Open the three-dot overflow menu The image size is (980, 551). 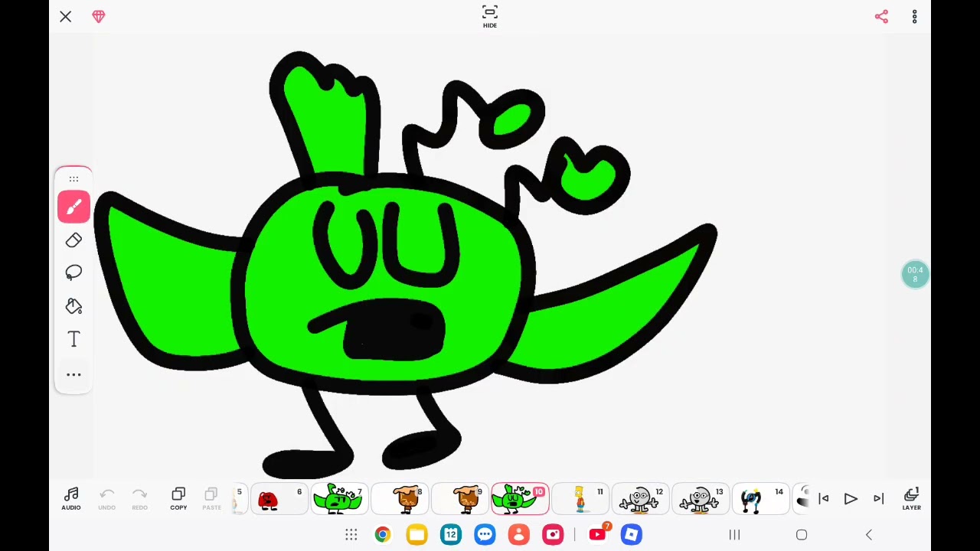point(914,16)
